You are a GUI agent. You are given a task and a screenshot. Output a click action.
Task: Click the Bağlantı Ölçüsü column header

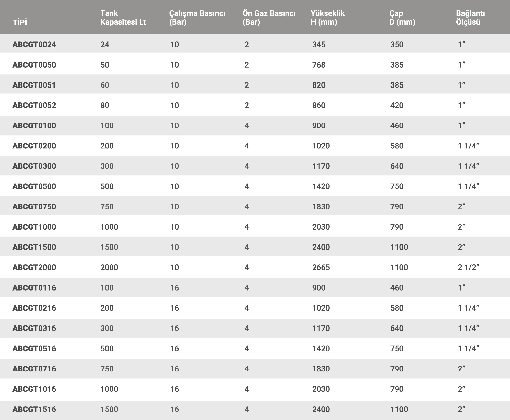click(x=470, y=18)
